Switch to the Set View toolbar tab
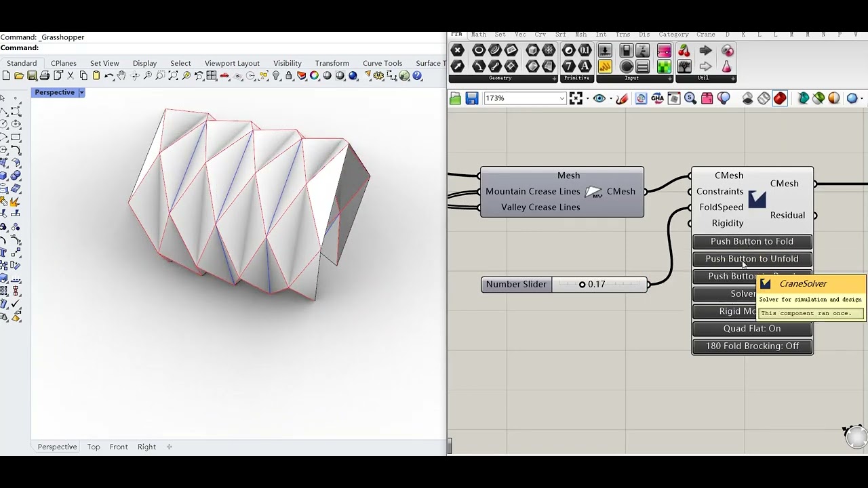 tap(104, 63)
